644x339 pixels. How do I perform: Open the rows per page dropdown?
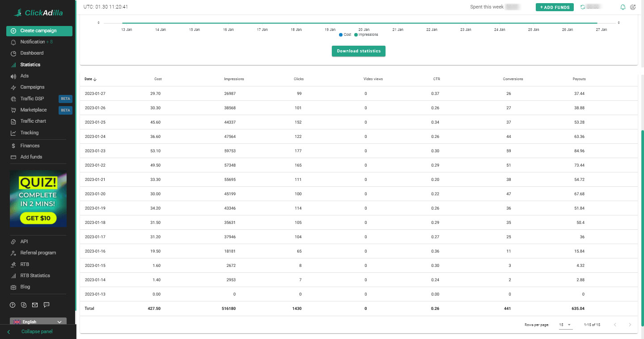coord(565,325)
